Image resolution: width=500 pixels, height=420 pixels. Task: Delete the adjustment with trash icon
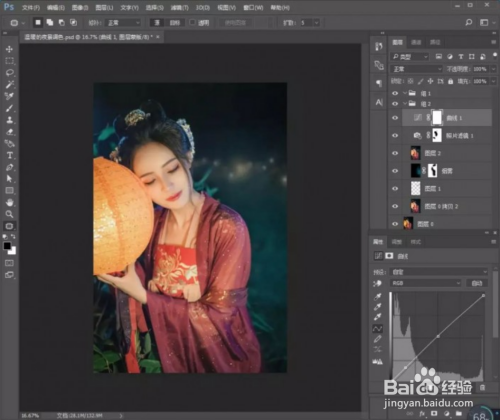pyautogui.click(x=482, y=387)
